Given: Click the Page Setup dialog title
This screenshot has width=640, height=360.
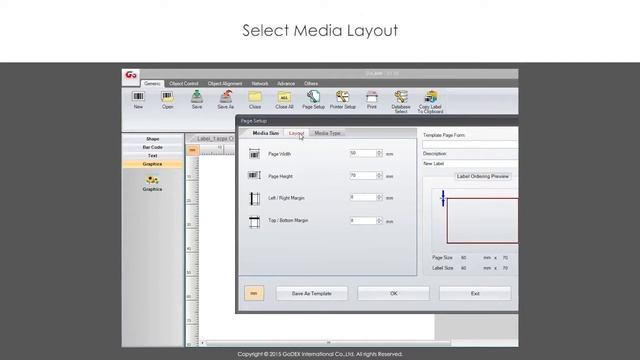Looking at the screenshot, I should pyautogui.click(x=253, y=121).
